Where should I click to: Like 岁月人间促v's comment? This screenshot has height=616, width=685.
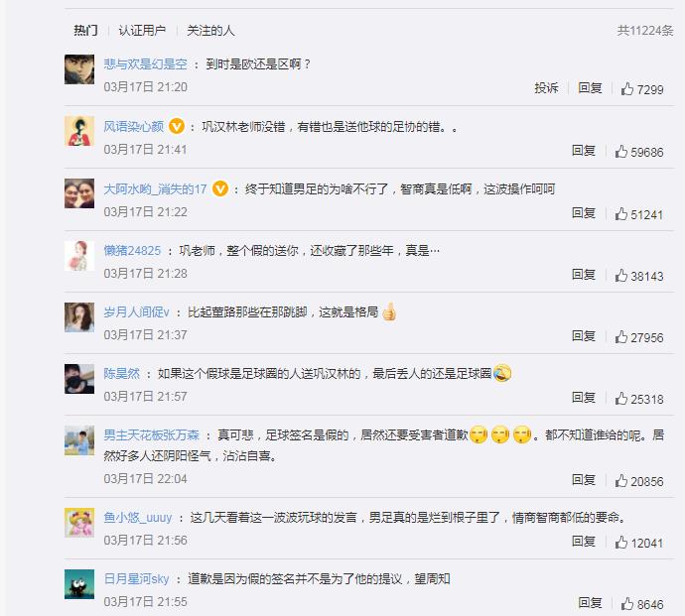tap(620, 337)
